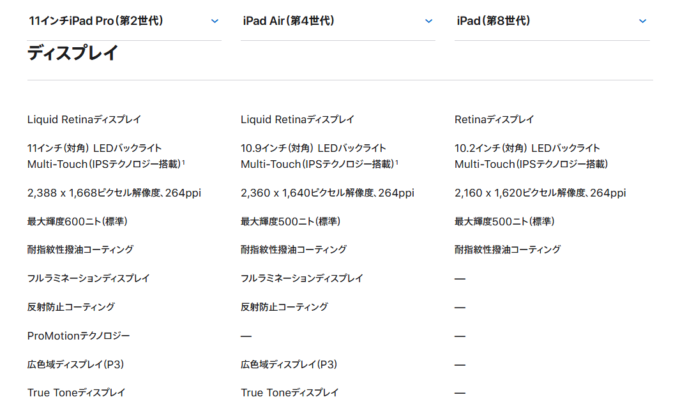Click Multi-Touch(IPSテクノロジー搭載) in iPad 8th-gen column
This screenshot has height=404, width=680.
pos(531,164)
